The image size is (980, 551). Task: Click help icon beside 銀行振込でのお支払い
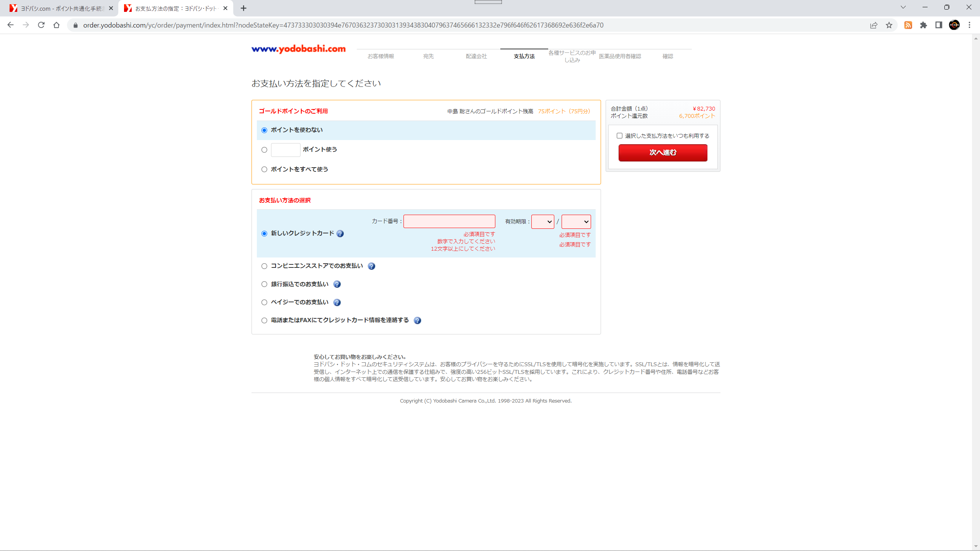point(337,284)
